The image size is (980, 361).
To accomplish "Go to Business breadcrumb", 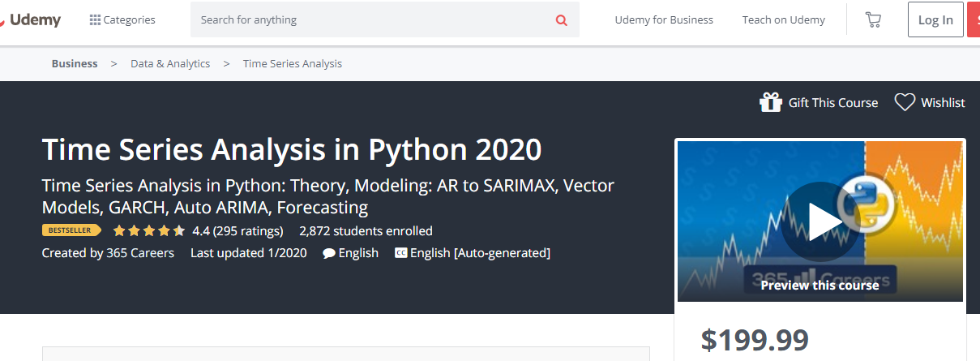I will [x=75, y=63].
